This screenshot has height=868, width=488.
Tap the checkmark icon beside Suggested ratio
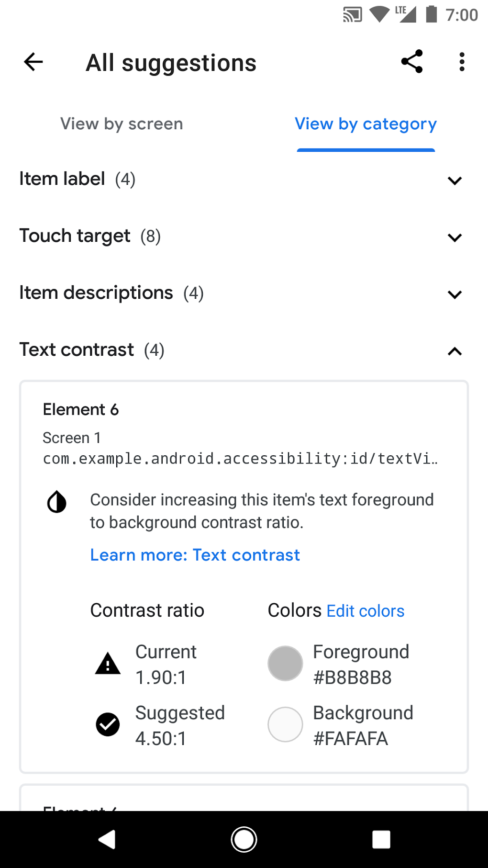coord(108,724)
